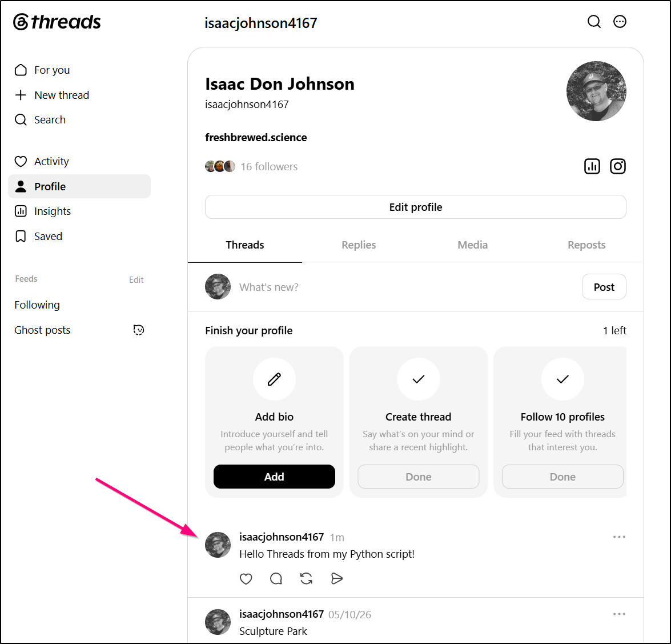The width and height of the screenshot is (671, 644).
Task: Share the Hello Threads post
Action: pyautogui.click(x=337, y=579)
